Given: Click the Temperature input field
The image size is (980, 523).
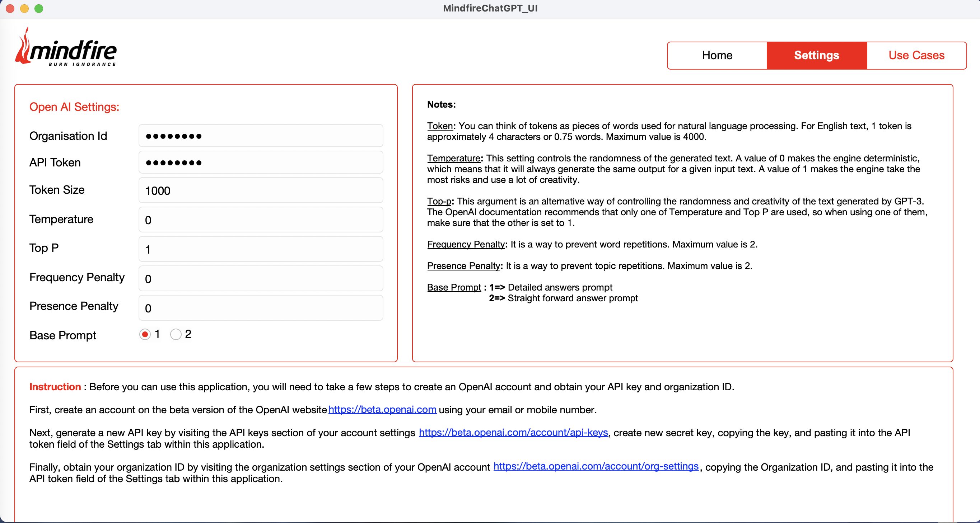Looking at the screenshot, I should tap(261, 220).
